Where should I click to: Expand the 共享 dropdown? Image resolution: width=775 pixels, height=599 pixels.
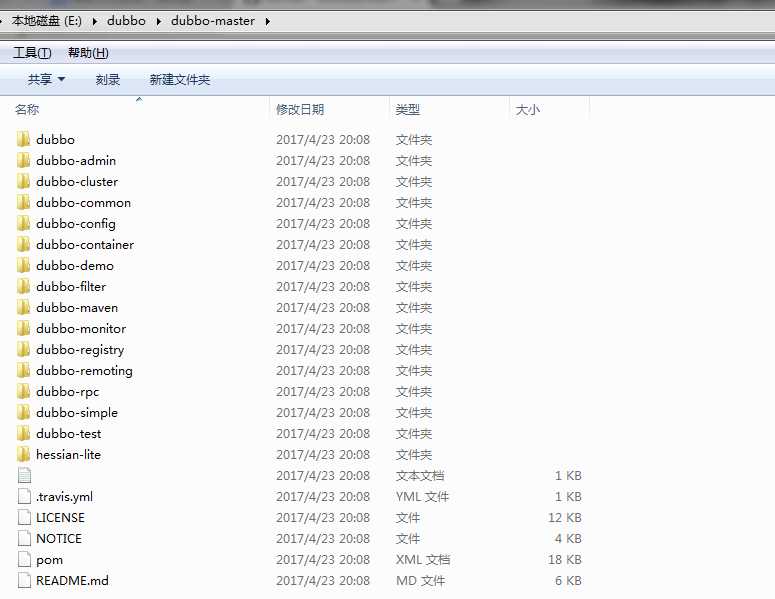click(46, 79)
